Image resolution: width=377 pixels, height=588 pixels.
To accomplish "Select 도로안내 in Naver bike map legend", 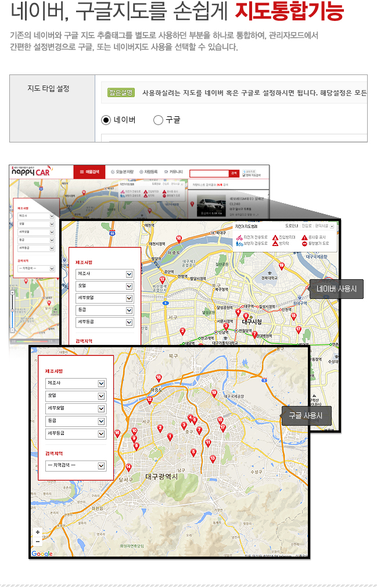I will pos(292,226).
